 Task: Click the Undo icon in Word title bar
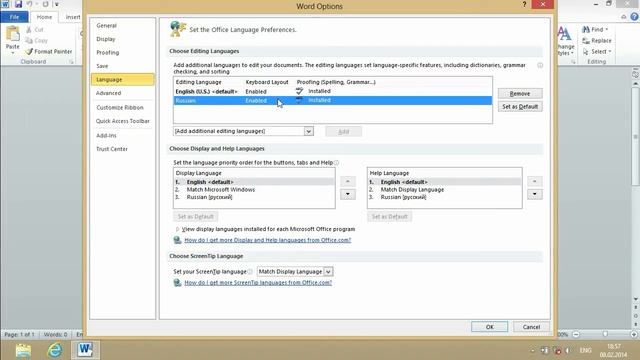pos(30,4)
